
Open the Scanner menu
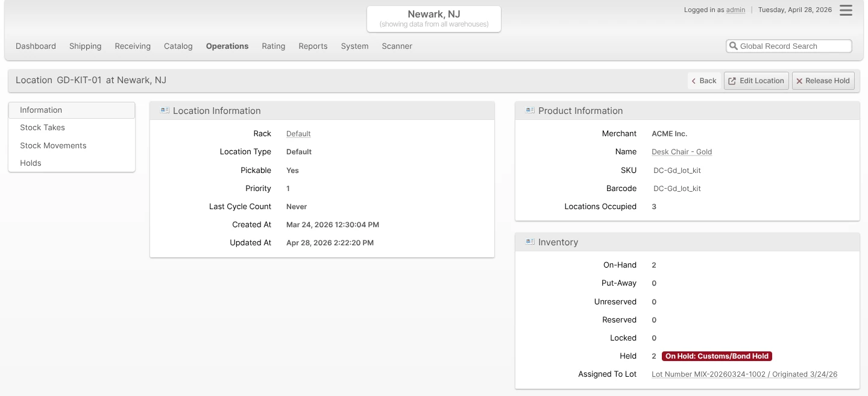[397, 46]
